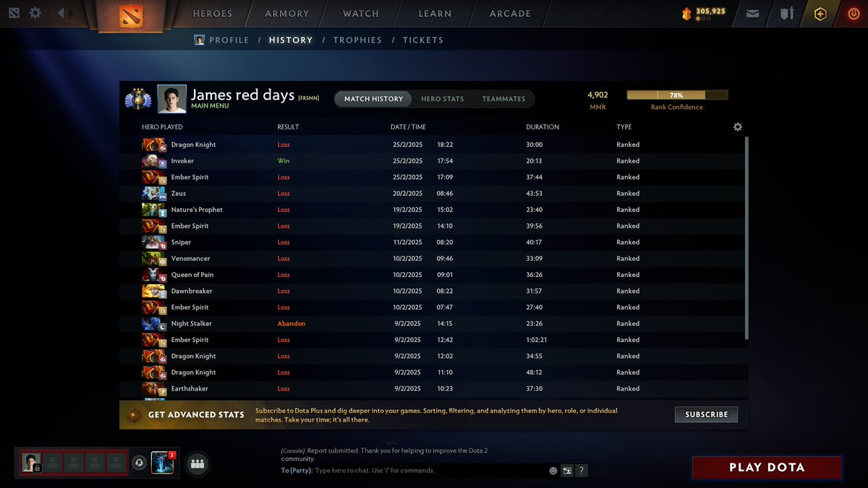Open the notification item with badge 2
The image size is (868, 488).
point(162,463)
